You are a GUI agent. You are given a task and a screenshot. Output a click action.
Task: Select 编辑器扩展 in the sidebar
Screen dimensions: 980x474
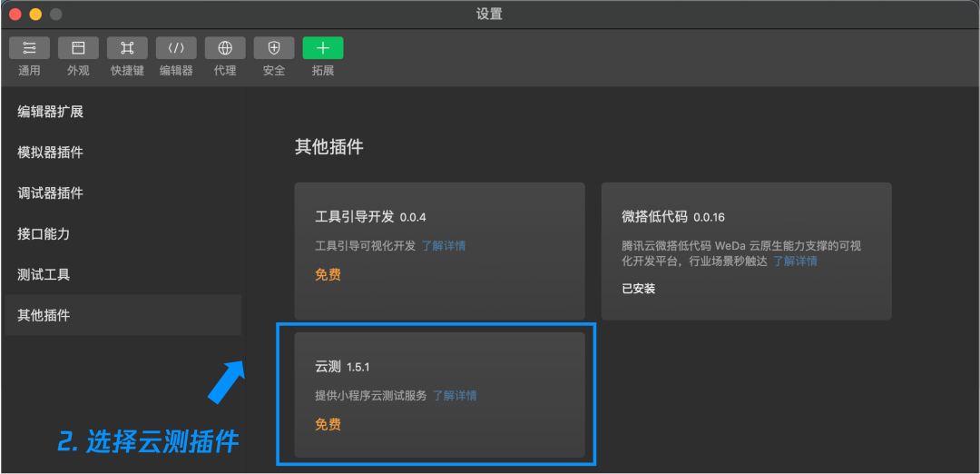(x=123, y=112)
